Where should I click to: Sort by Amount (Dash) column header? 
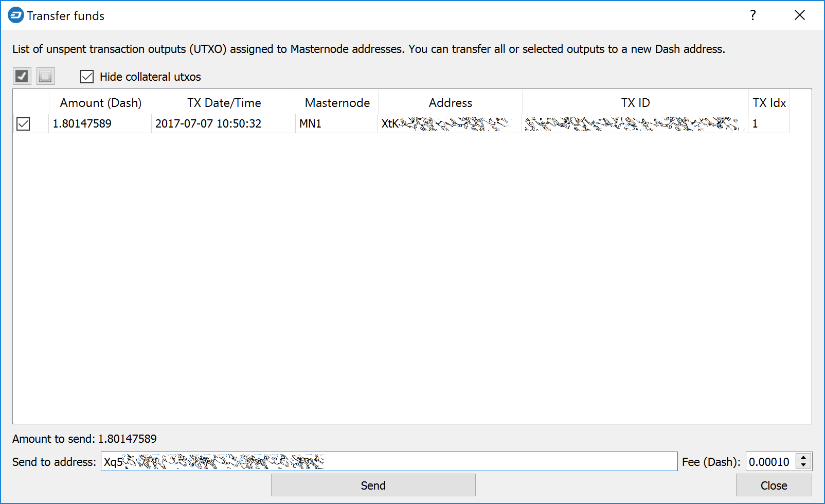click(100, 103)
